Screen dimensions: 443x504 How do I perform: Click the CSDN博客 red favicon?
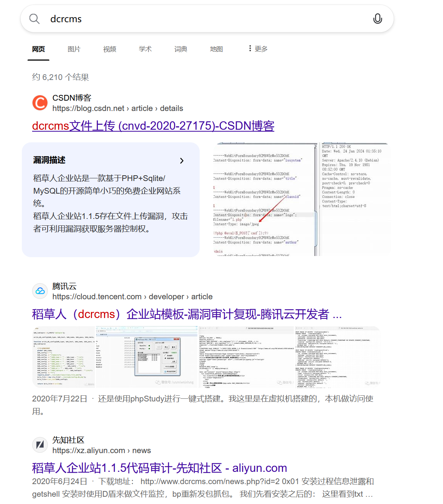click(40, 103)
